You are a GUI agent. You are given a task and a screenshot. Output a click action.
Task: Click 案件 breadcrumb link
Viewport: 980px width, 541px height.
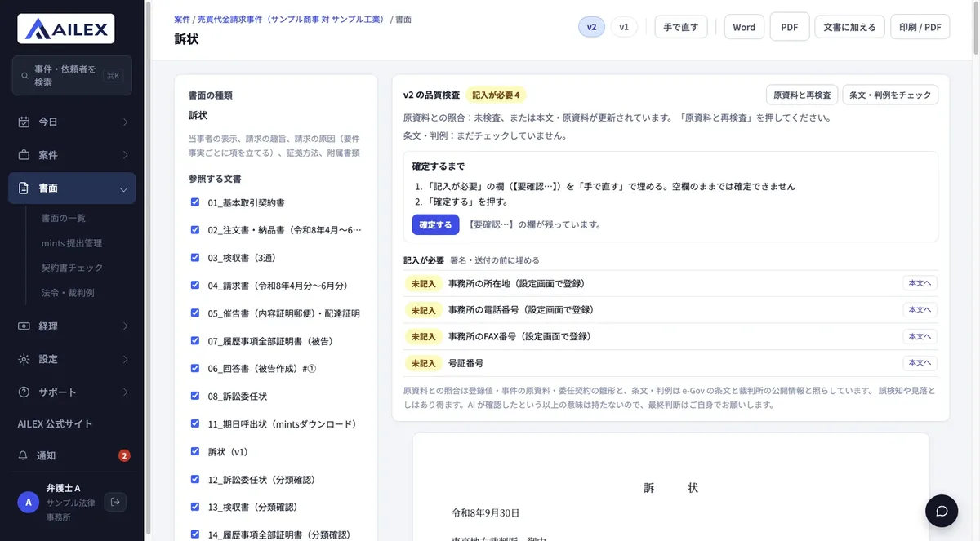coord(183,18)
